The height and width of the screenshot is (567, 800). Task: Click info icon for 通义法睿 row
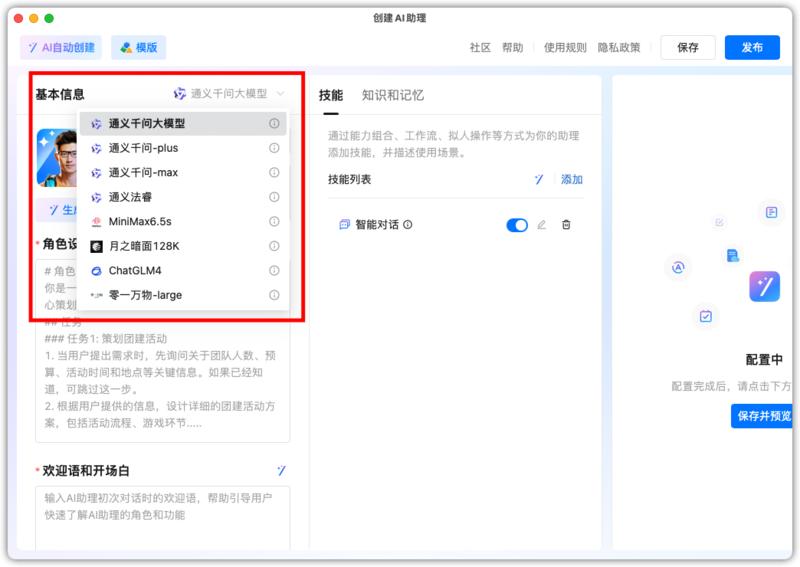point(274,197)
